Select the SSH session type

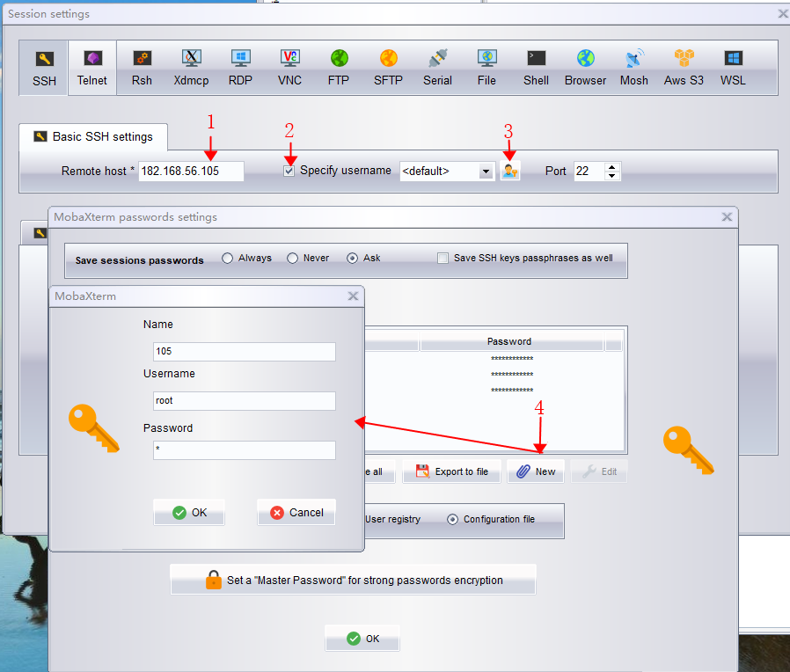(x=42, y=66)
